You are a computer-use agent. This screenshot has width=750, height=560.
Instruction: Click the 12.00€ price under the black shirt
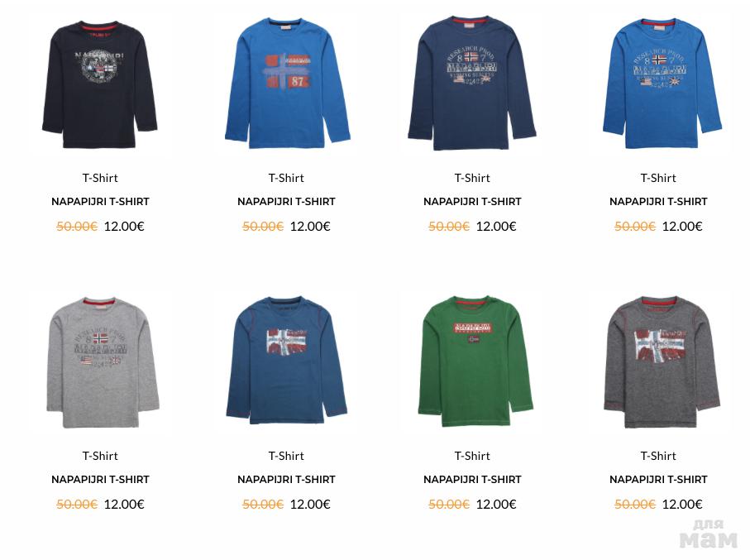pyautogui.click(x=124, y=227)
